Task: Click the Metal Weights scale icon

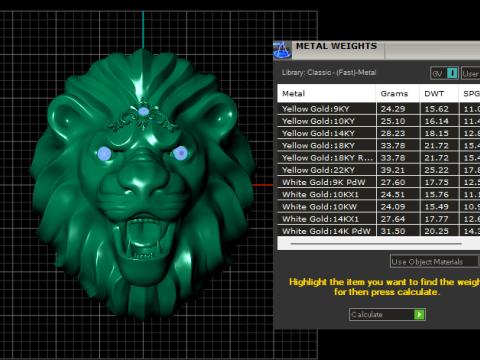Action: [x=282, y=50]
